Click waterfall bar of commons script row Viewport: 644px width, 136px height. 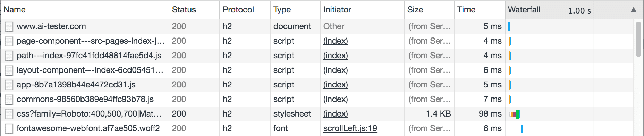coord(510,100)
